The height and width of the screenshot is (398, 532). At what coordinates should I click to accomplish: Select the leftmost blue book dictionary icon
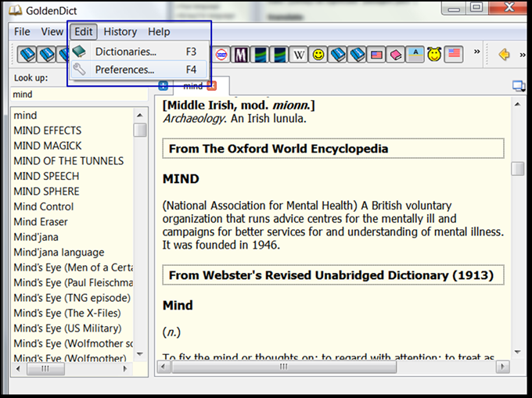click(x=27, y=55)
